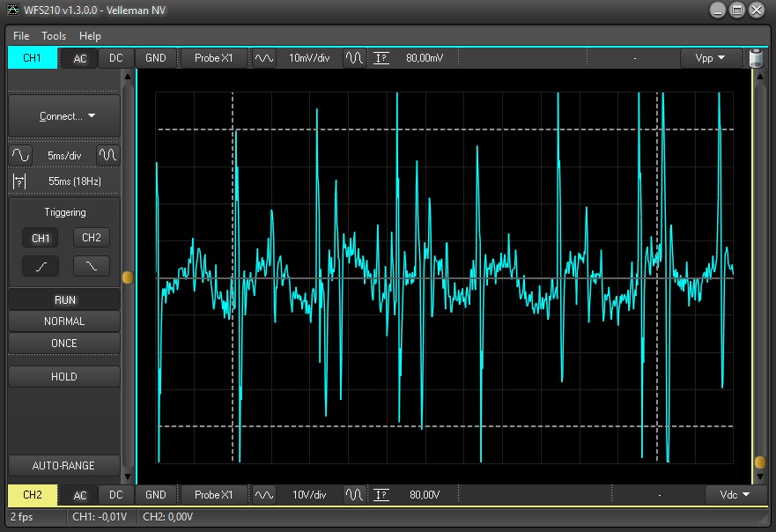The width and height of the screenshot is (776, 532).
Task: Click the HOLD button
Action: 64,377
